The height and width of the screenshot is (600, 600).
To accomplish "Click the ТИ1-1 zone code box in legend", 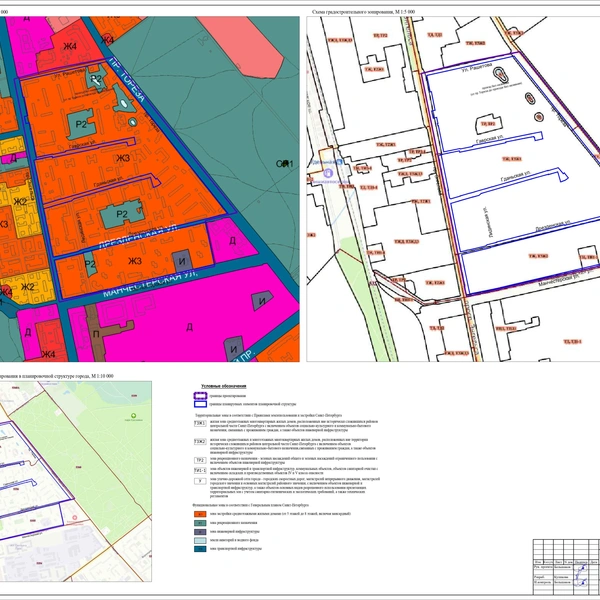I will [200, 470].
